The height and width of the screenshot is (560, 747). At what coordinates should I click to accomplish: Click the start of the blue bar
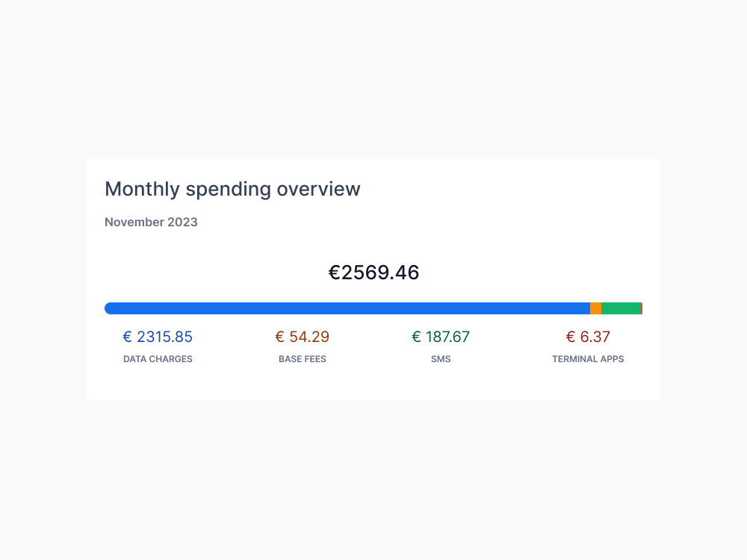coord(108,308)
